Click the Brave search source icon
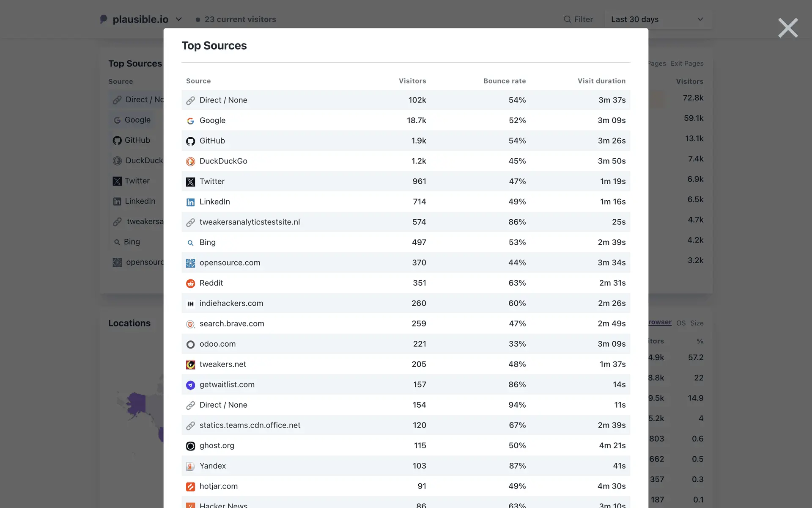This screenshot has height=508, width=812. pyautogui.click(x=190, y=324)
